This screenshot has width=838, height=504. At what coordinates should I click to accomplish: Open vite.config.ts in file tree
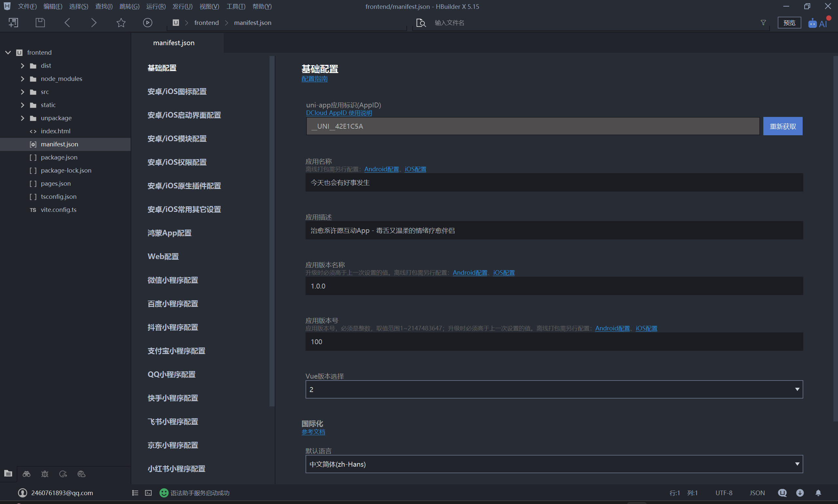pos(58,210)
